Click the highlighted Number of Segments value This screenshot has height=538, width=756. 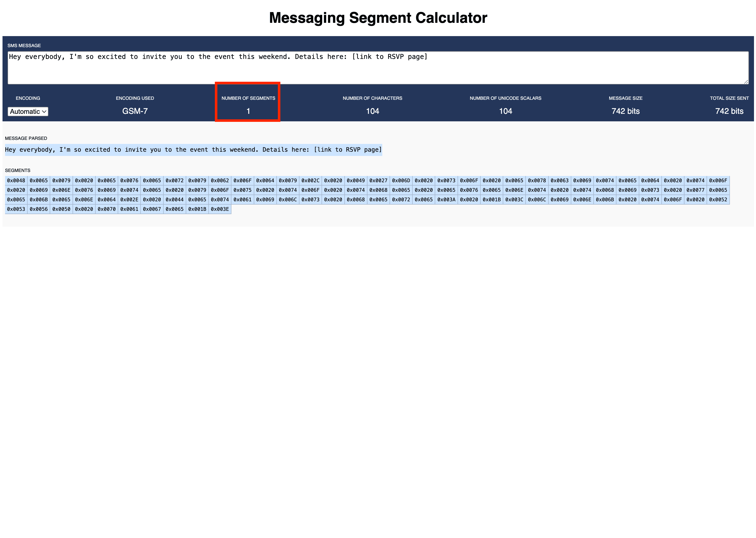point(247,112)
